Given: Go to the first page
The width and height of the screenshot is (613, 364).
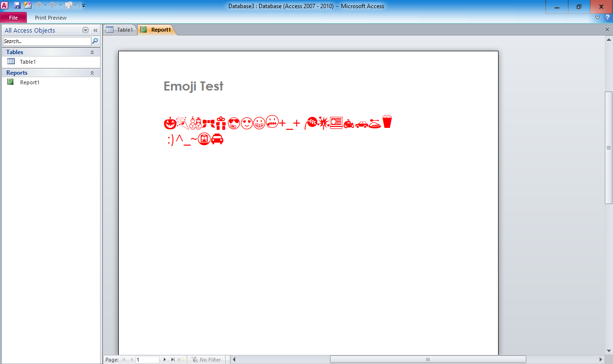Looking at the screenshot, I should coord(124,360).
